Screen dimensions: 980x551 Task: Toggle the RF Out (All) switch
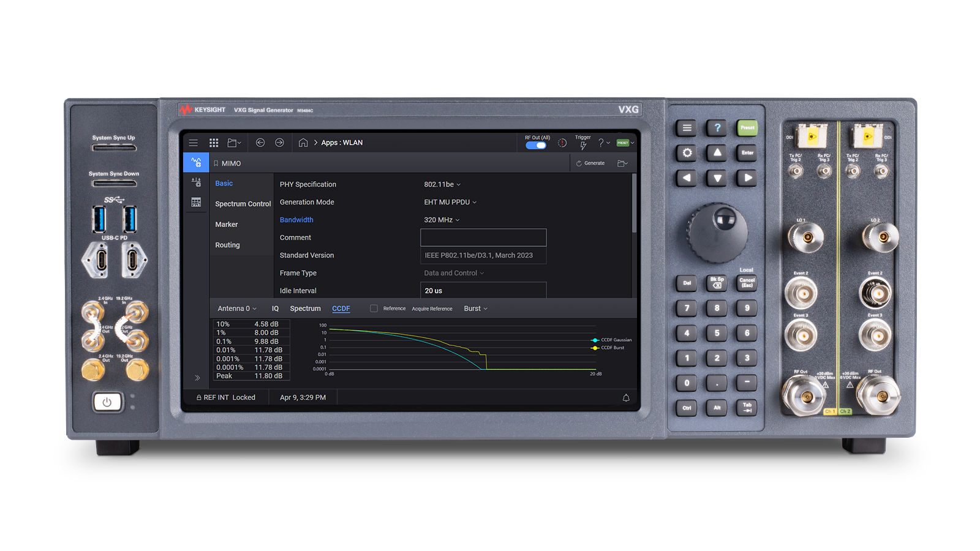536,146
